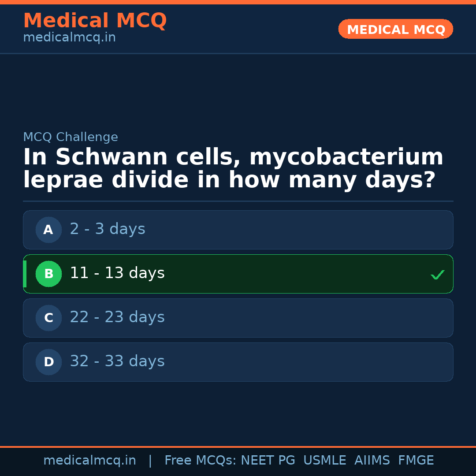This screenshot has height=476, width=476.
Task: Click FMGE in the footer
Action: pyautogui.click(x=416, y=461)
